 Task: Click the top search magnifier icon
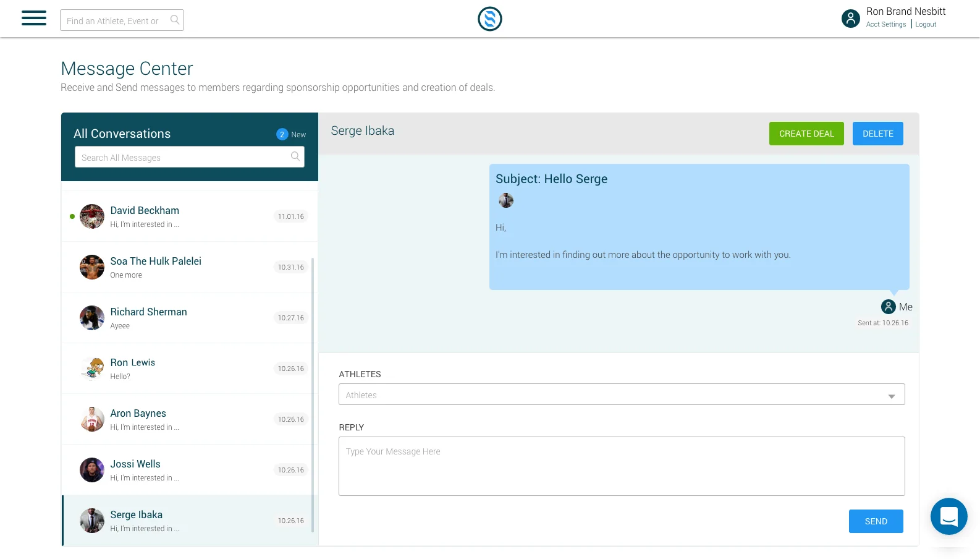point(175,20)
